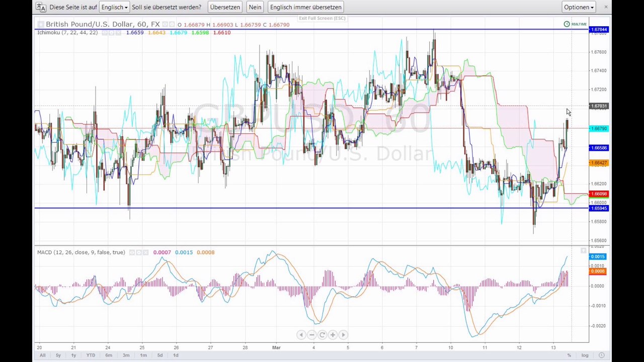The width and height of the screenshot is (644, 362).
Task: Close the translation bar with the X
Action: click(606, 7)
